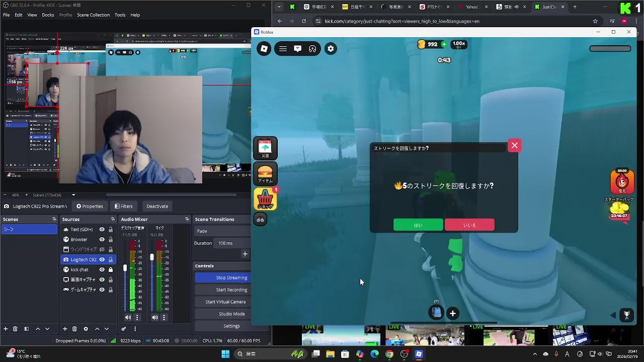The height and width of the screenshot is (362, 644).
Task: Open the OBS File menu
Action: [x=6, y=15]
